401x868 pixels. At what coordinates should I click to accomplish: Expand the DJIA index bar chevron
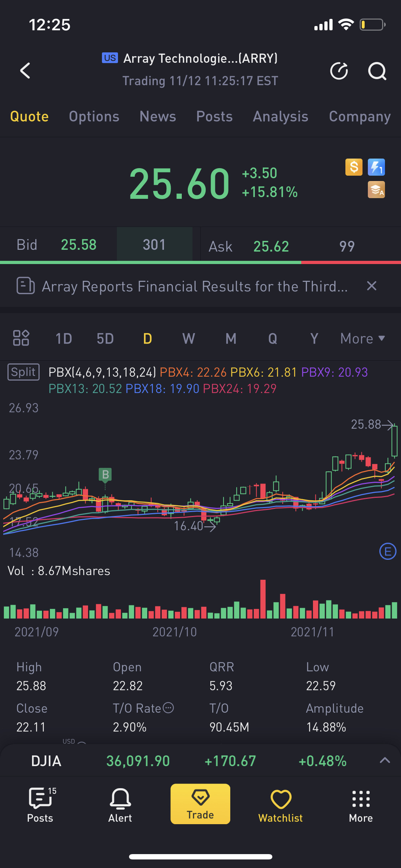coord(385,760)
